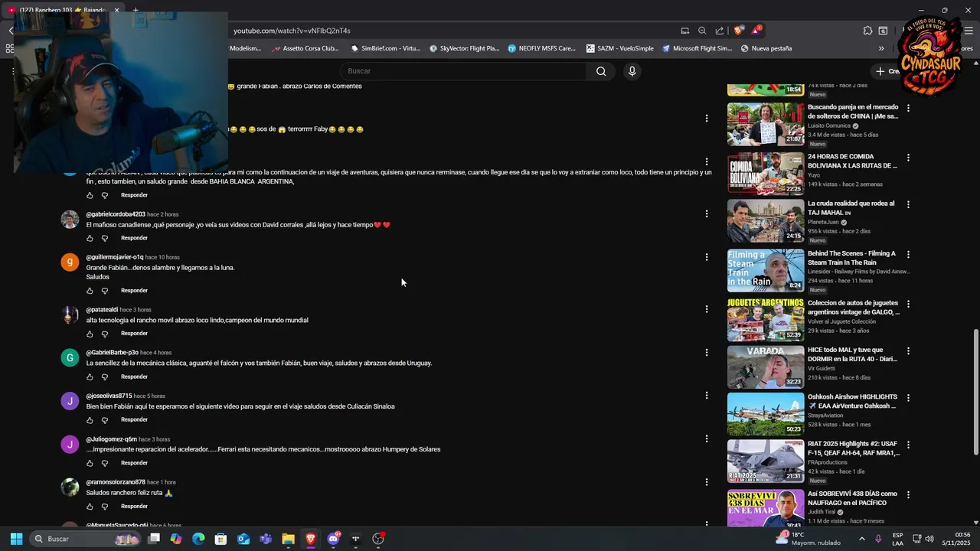Open options menu for @patatealdi comment
The height and width of the screenshot is (551, 980).
coord(707,309)
